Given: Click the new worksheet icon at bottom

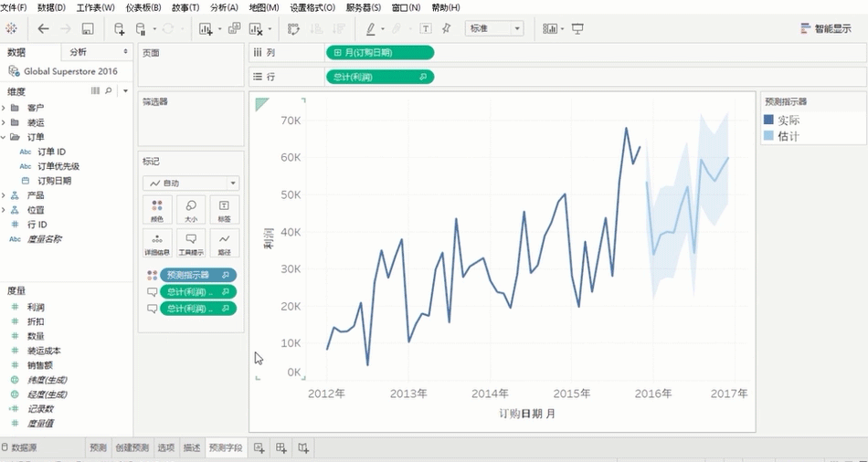Looking at the screenshot, I should click(x=259, y=447).
